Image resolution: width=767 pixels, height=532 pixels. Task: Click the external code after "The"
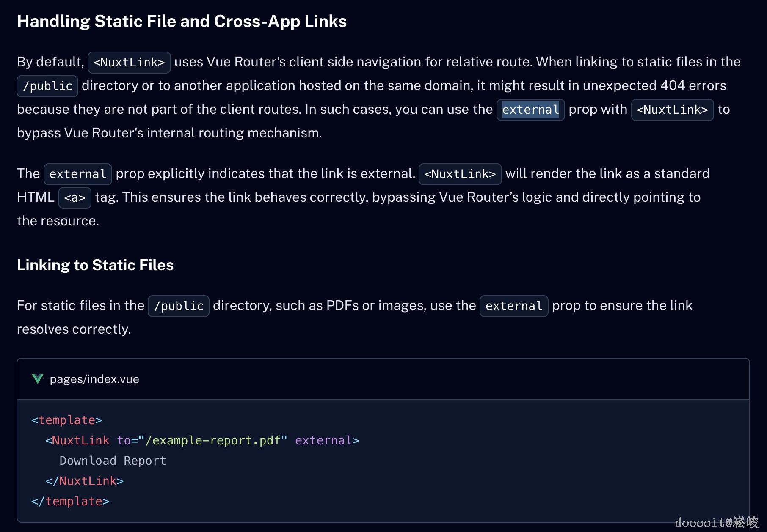coord(78,174)
